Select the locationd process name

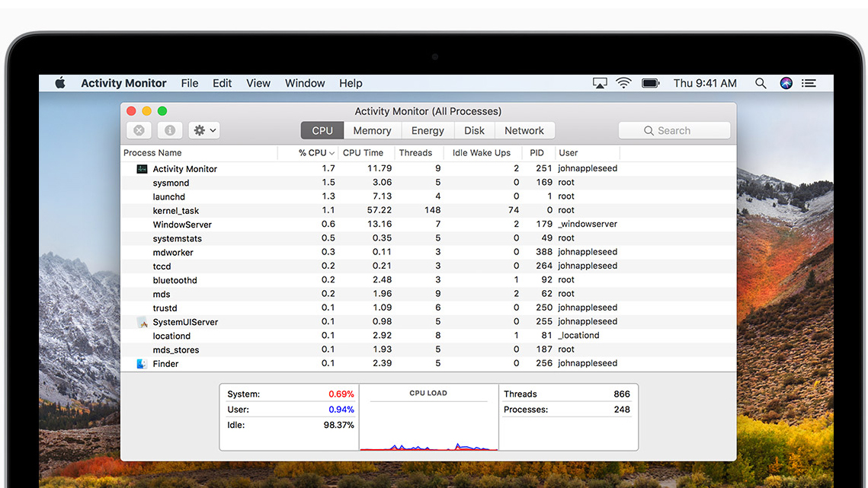pos(171,336)
